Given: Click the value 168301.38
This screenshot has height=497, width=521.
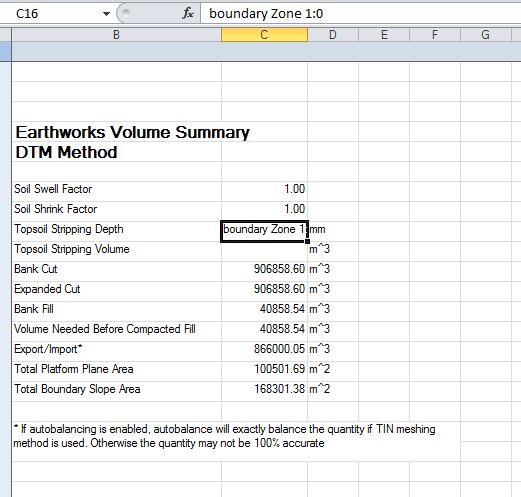Looking at the screenshot, I should [279, 389].
